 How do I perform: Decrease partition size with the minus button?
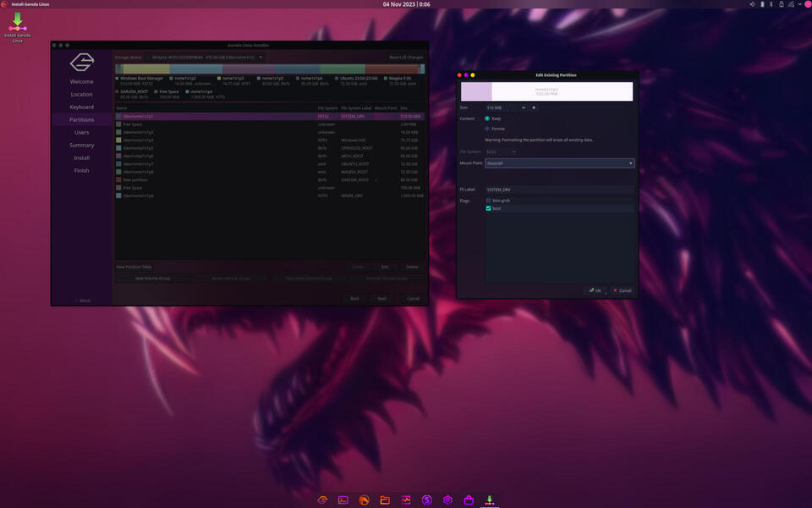click(524, 108)
